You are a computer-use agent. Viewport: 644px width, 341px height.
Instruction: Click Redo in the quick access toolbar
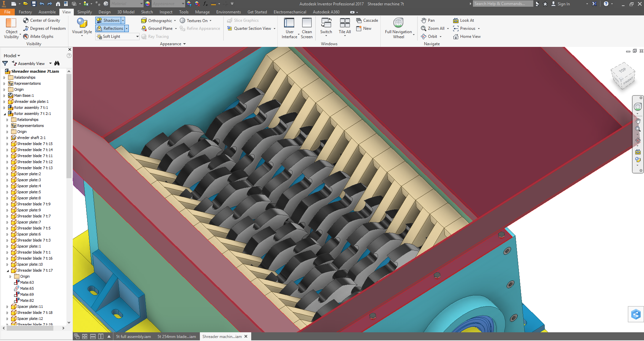point(50,4)
